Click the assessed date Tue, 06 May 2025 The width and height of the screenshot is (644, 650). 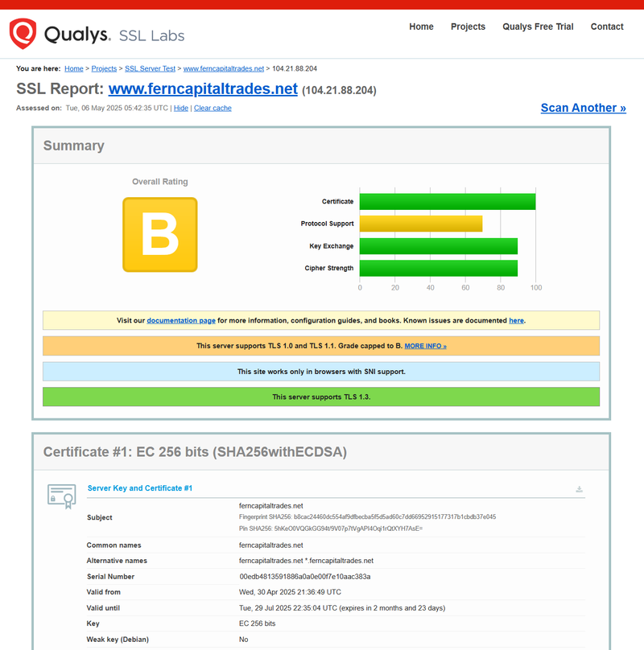117,108
